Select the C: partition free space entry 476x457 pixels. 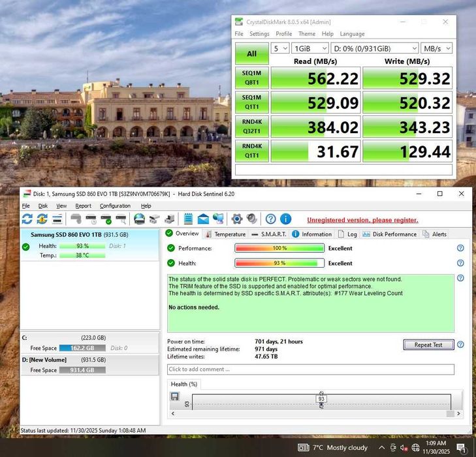[89, 343]
